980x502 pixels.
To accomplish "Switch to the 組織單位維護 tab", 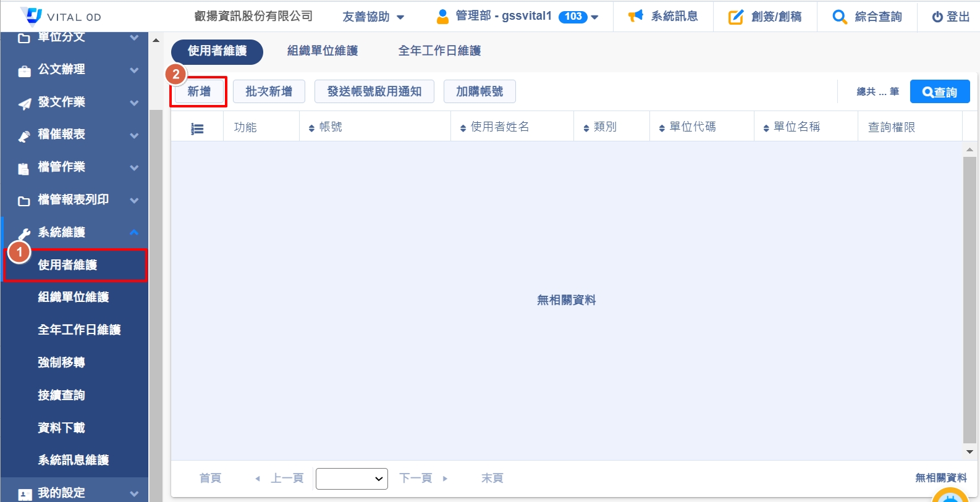I will click(323, 51).
